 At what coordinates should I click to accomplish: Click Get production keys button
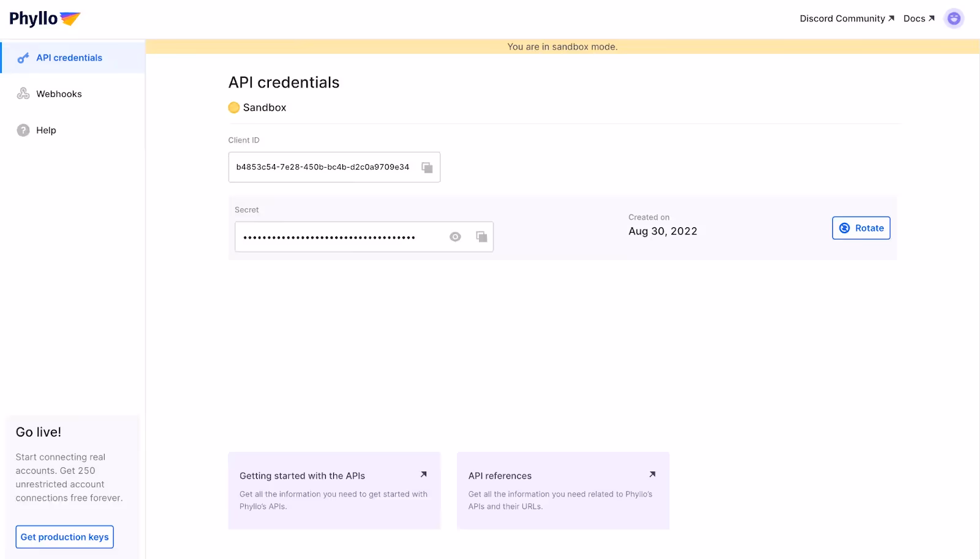tap(64, 537)
